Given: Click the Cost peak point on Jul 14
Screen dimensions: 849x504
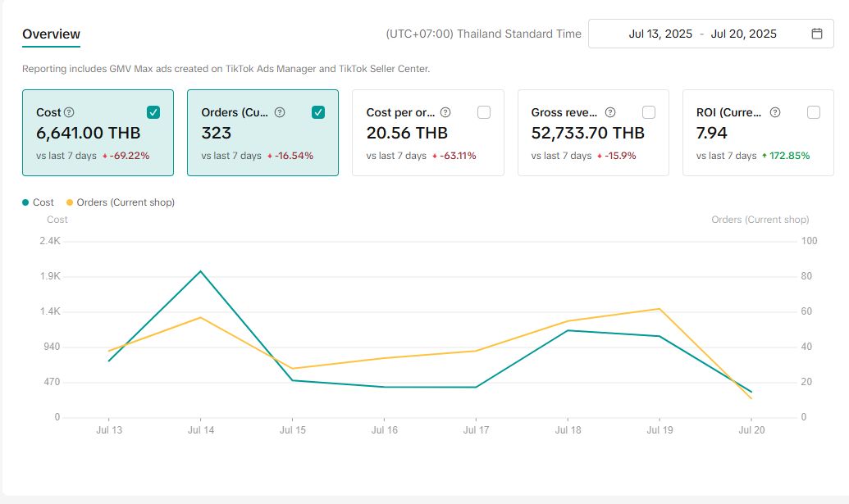Looking at the screenshot, I should click(200, 271).
